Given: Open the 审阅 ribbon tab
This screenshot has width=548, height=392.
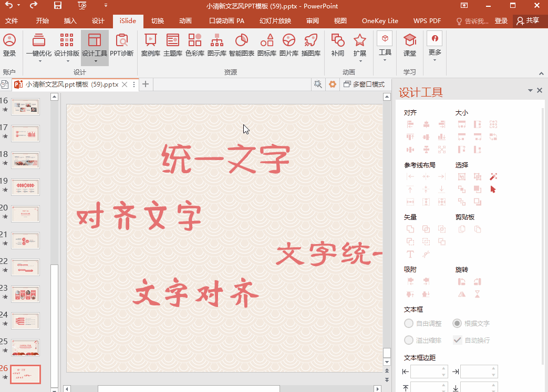Looking at the screenshot, I should 312,21.
